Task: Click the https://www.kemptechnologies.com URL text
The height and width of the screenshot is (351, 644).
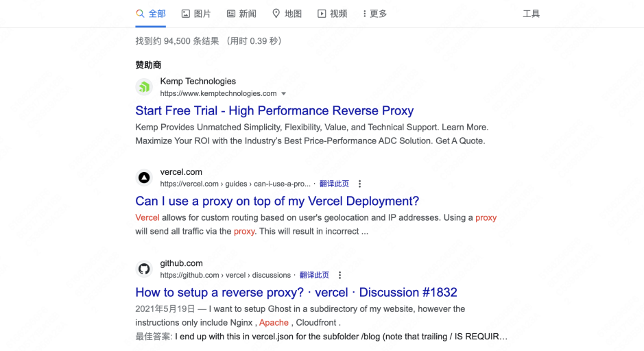Action: coord(218,94)
